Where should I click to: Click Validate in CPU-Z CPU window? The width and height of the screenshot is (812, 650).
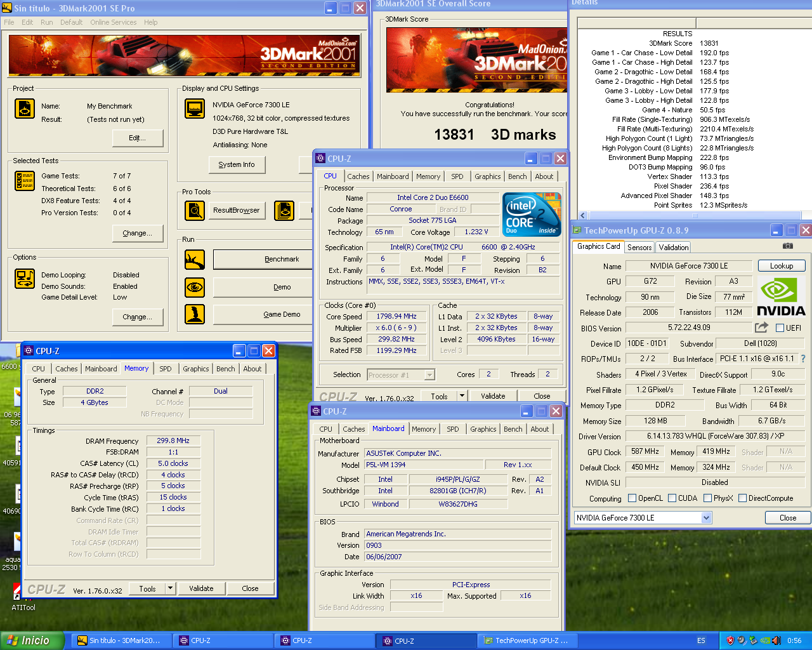pyautogui.click(x=493, y=395)
